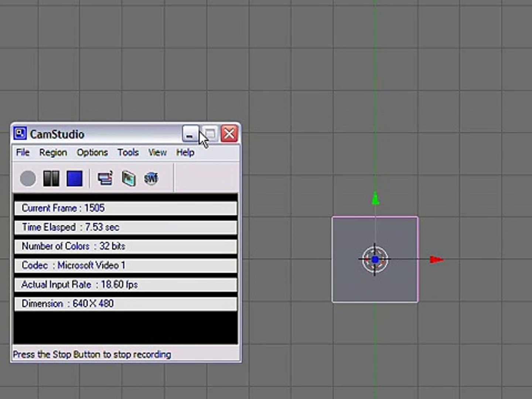Viewport: 532px width, 399px height.
Task: Pause the CamStudio recording
Action: pos(51,179)
